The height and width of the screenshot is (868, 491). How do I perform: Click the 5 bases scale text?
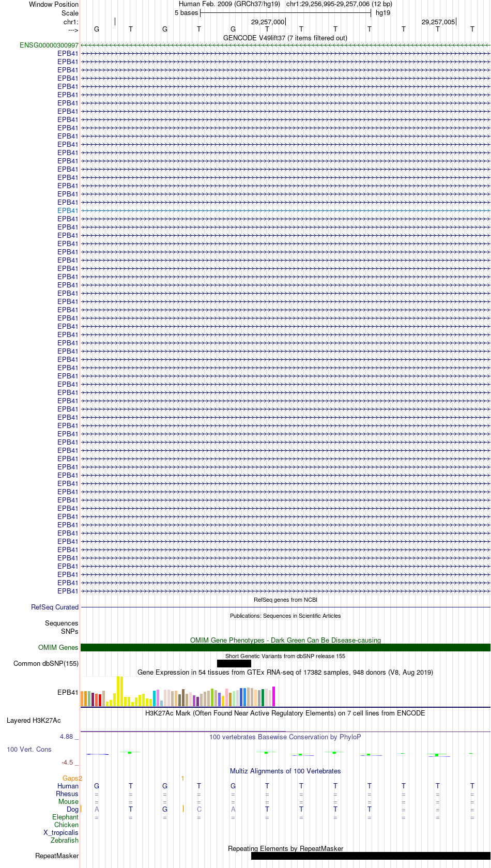point(186,13)
